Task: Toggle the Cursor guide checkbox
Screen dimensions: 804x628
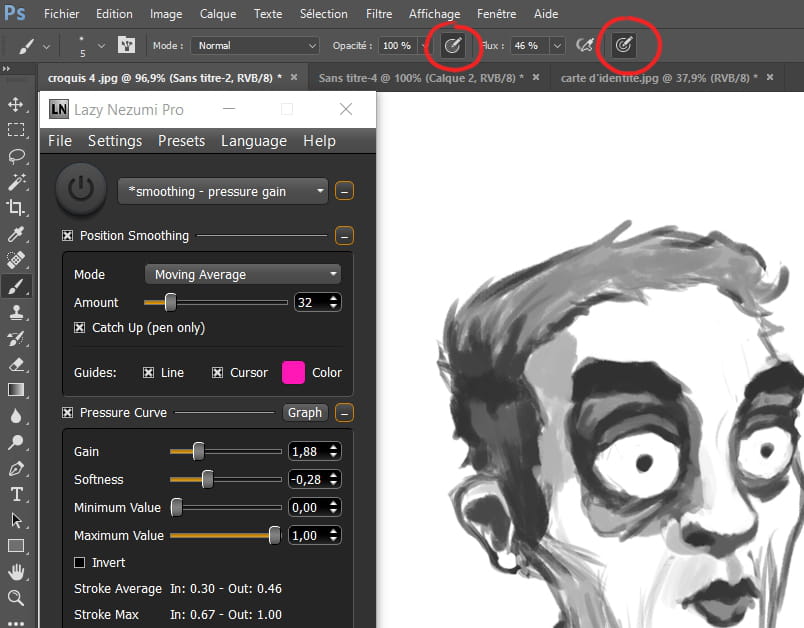Action: point(217,373)
